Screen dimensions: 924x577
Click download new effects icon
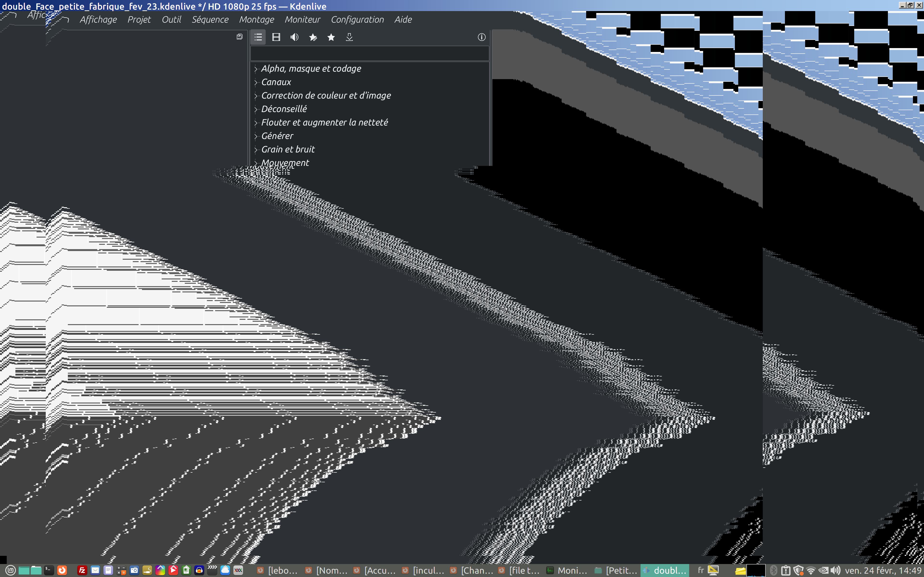349,37
